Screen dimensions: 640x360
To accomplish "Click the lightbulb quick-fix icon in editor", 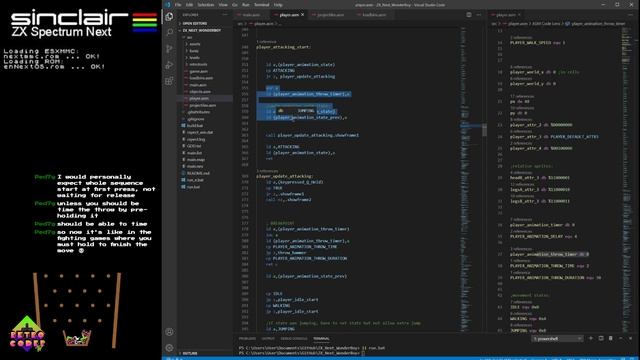I will (281, 111).
